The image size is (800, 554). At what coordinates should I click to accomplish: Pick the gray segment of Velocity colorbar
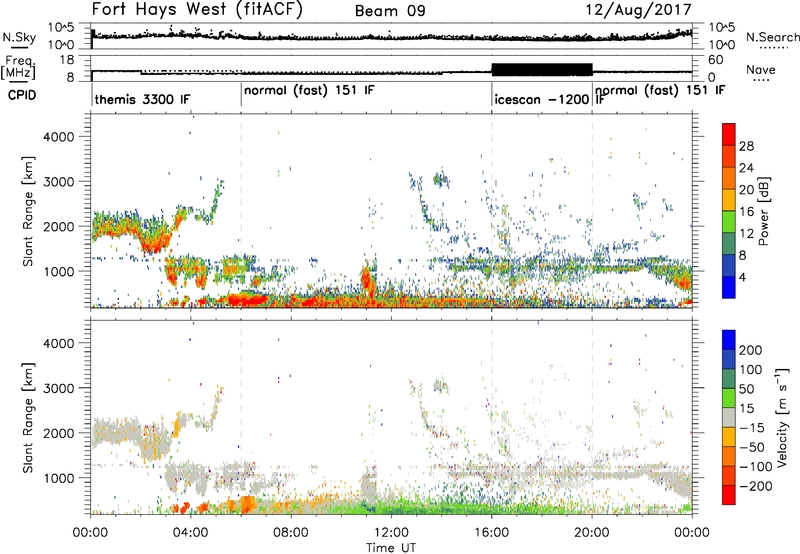[x=729, y=417]
